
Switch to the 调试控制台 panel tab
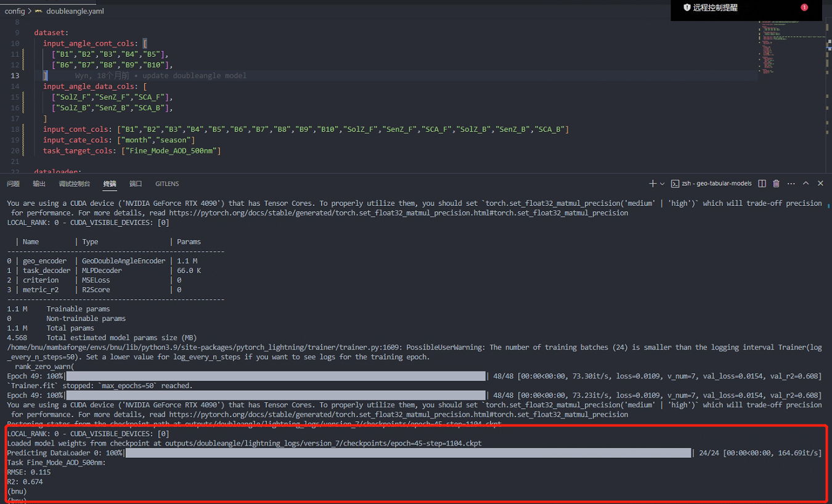75,184
